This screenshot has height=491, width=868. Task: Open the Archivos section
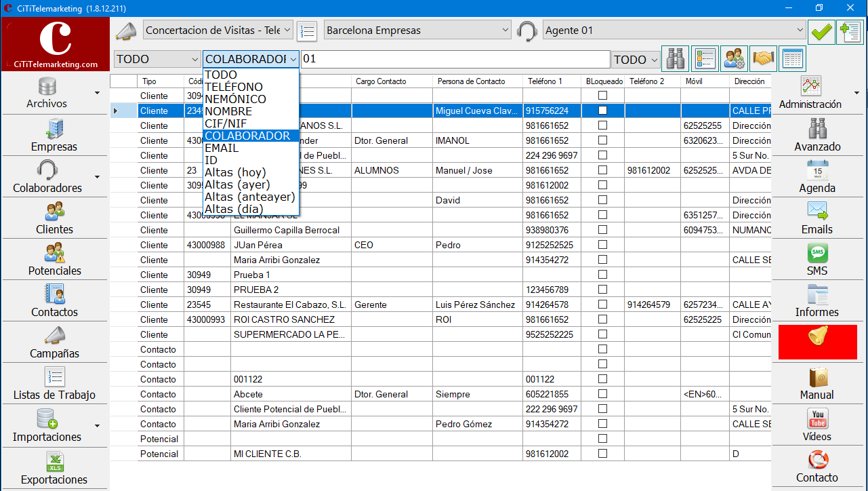pos(47,93)
